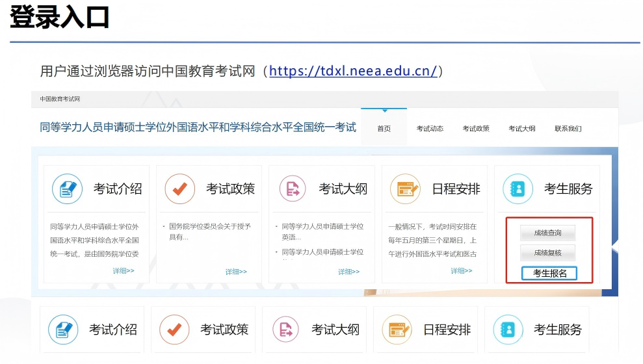643x364 pixels.
Task: Click the 考生报名 button
Action: [x=549, y=274]
